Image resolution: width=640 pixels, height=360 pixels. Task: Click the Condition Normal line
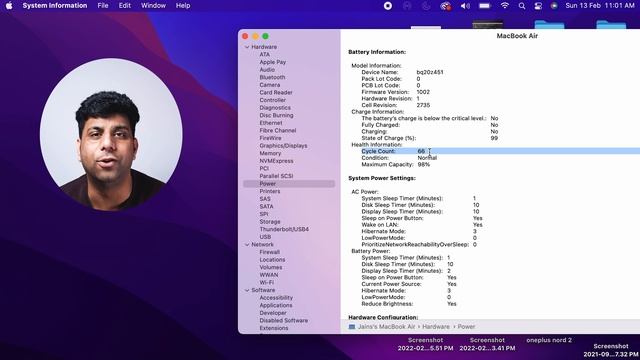(399, 158)
